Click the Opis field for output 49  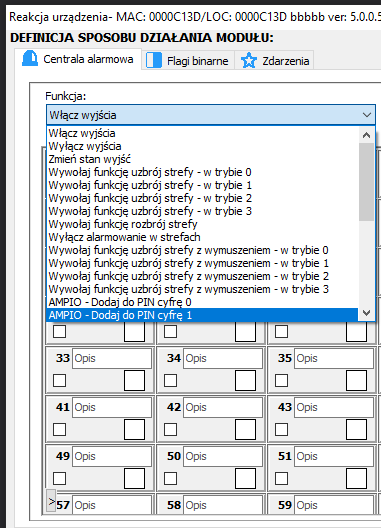click(112, 456)
